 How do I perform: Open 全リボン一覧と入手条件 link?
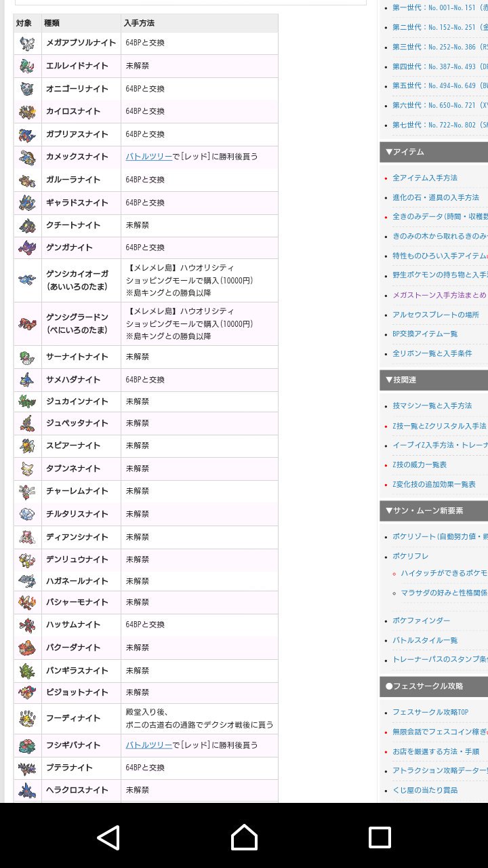432,353
